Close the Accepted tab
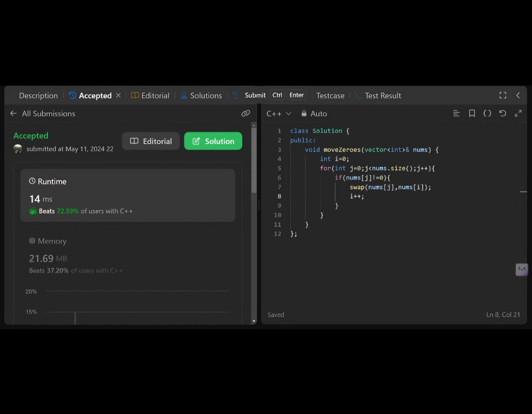Viewport: 532px width, 414px height. 118,95
